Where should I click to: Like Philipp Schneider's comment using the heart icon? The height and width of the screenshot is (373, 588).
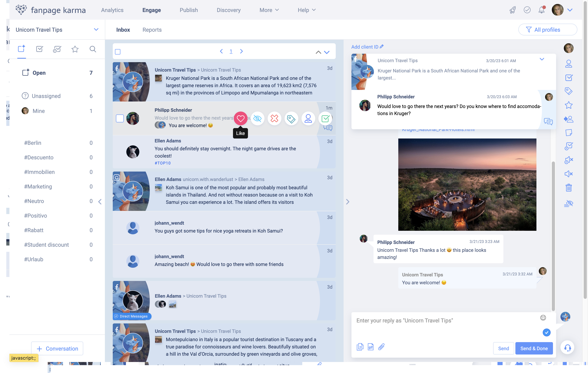tap(240, 118)
